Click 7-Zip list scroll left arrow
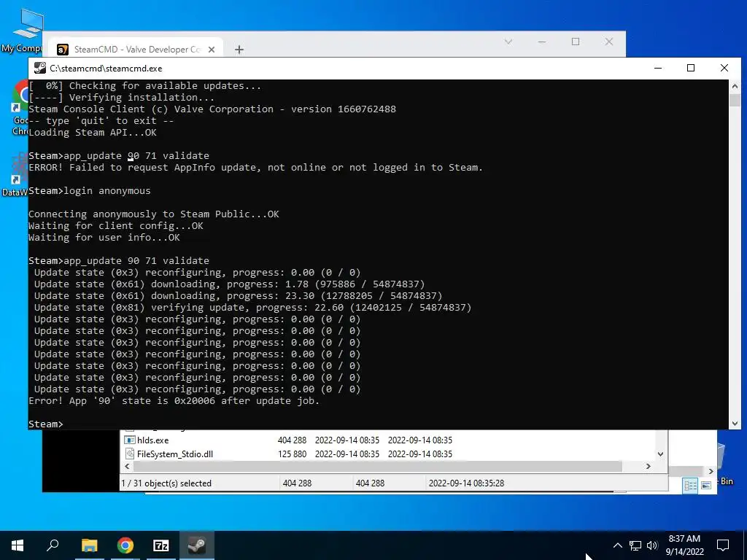 pos(127,466)
